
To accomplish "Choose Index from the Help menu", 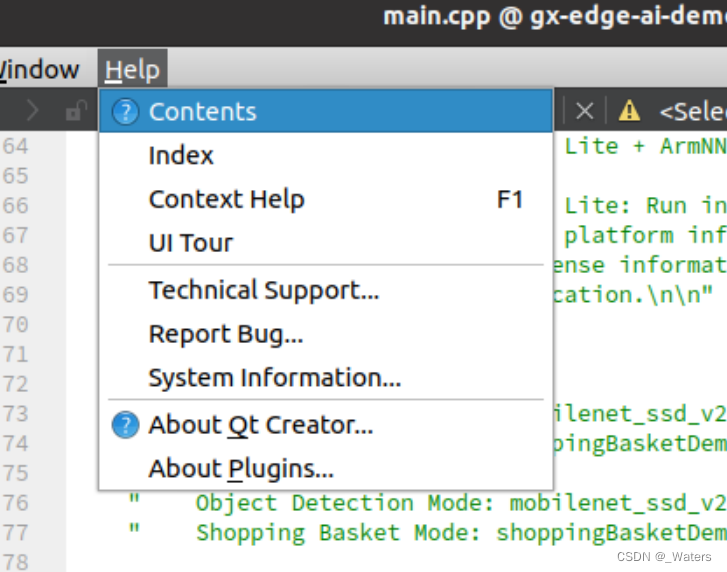I will 325,155.
